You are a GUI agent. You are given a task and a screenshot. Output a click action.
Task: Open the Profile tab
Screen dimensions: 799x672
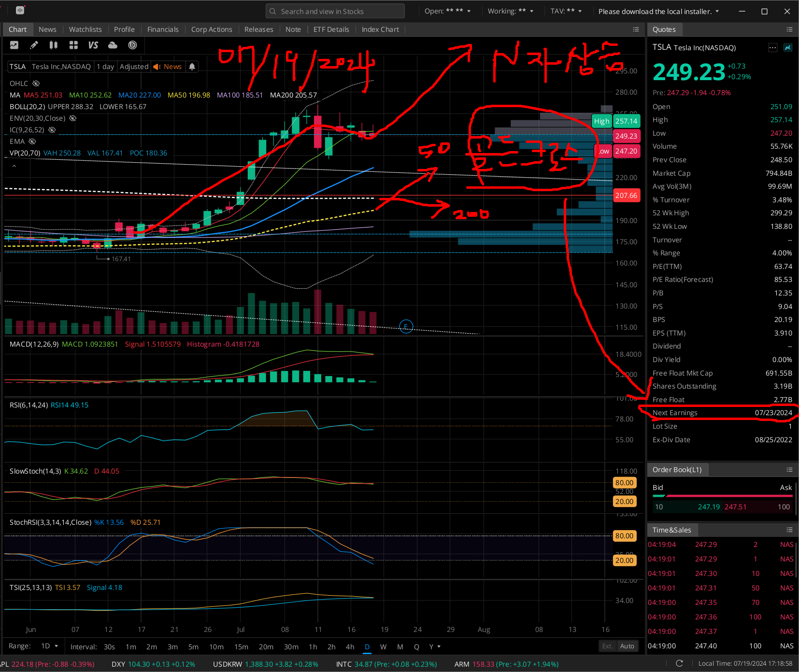click(x=124, y=29)
